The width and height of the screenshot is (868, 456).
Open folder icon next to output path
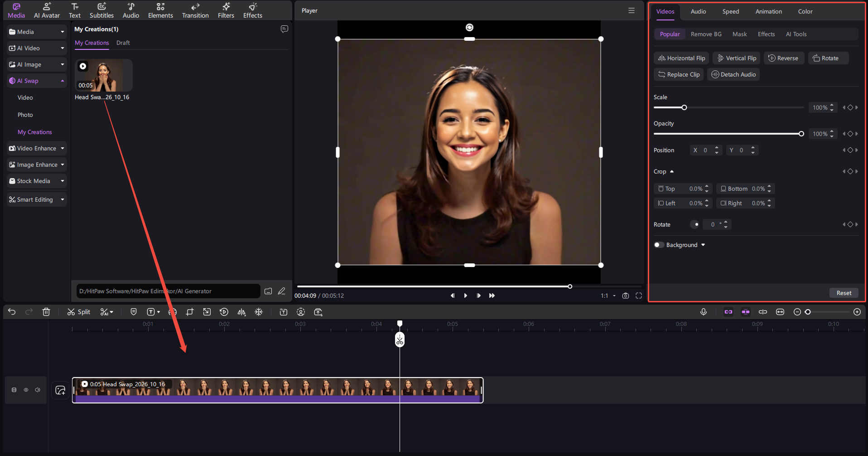coord(268,291)
